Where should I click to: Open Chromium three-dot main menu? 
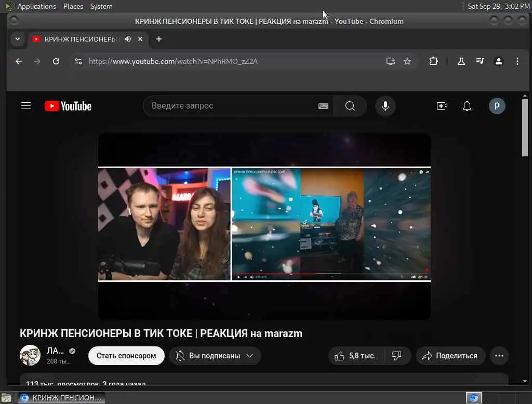click(517, 61)
